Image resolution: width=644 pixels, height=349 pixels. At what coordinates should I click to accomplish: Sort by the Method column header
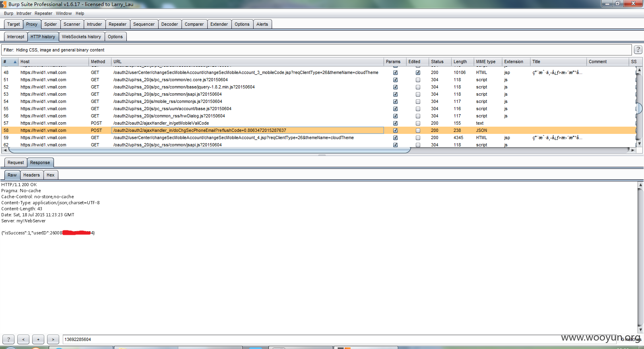(x=100, y=62)
